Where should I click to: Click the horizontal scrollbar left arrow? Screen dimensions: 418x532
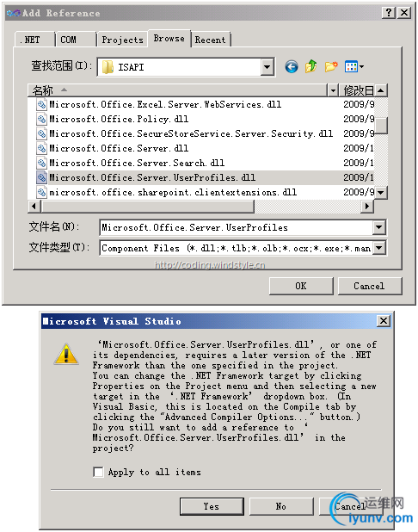(x=34, y=206)
